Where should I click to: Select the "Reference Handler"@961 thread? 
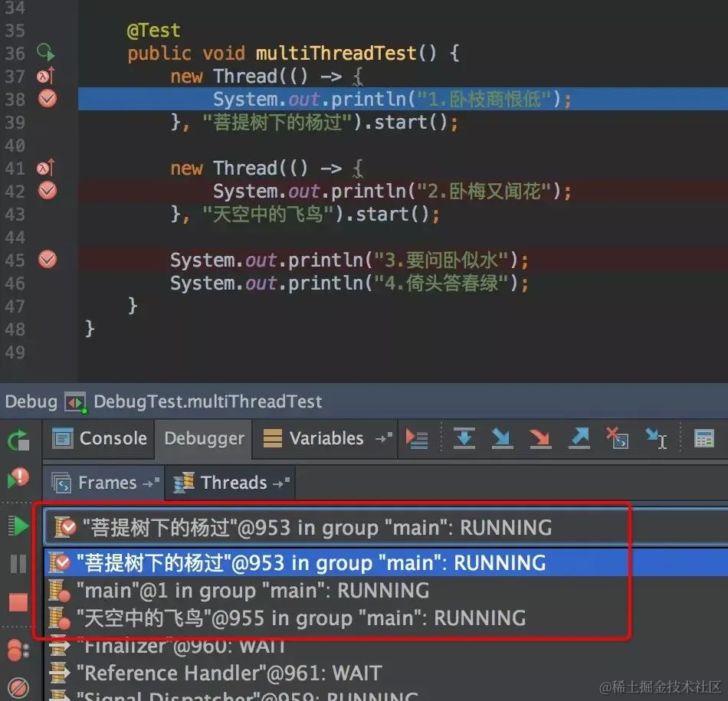coord(386,673)
